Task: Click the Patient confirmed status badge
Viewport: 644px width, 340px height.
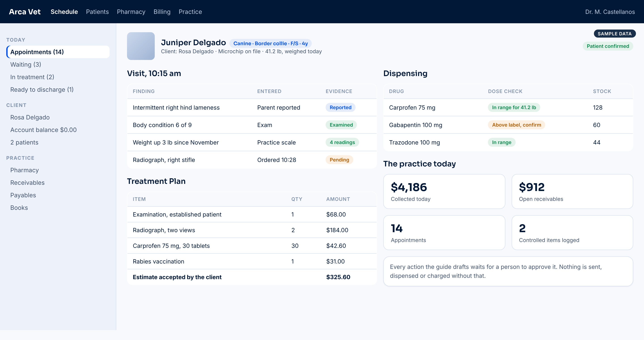Action: point(608,46)
